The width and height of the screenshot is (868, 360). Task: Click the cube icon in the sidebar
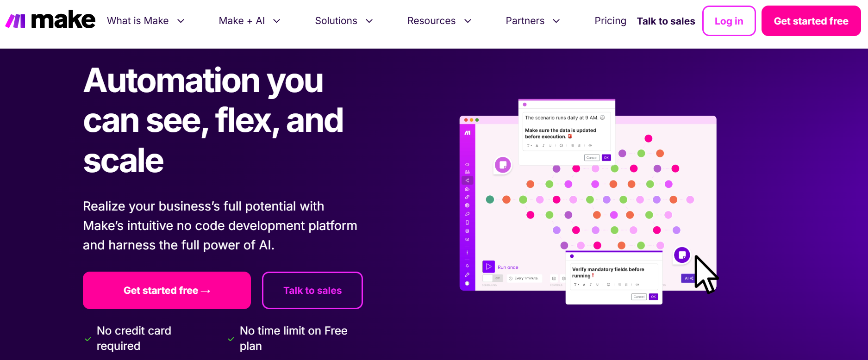[467, 239]
